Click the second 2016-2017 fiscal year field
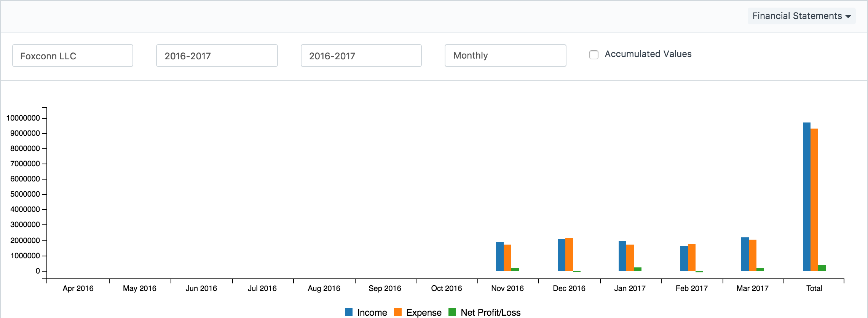 (361, 56)
